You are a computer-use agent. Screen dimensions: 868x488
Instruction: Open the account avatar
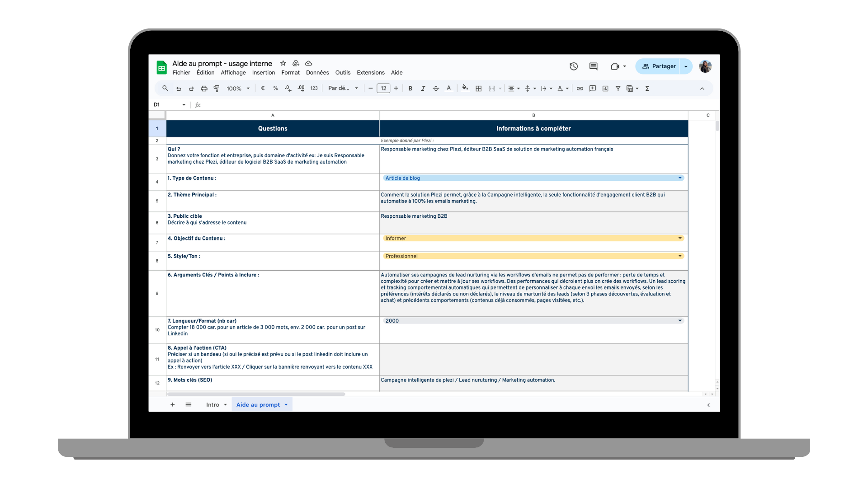click(705, 66)
